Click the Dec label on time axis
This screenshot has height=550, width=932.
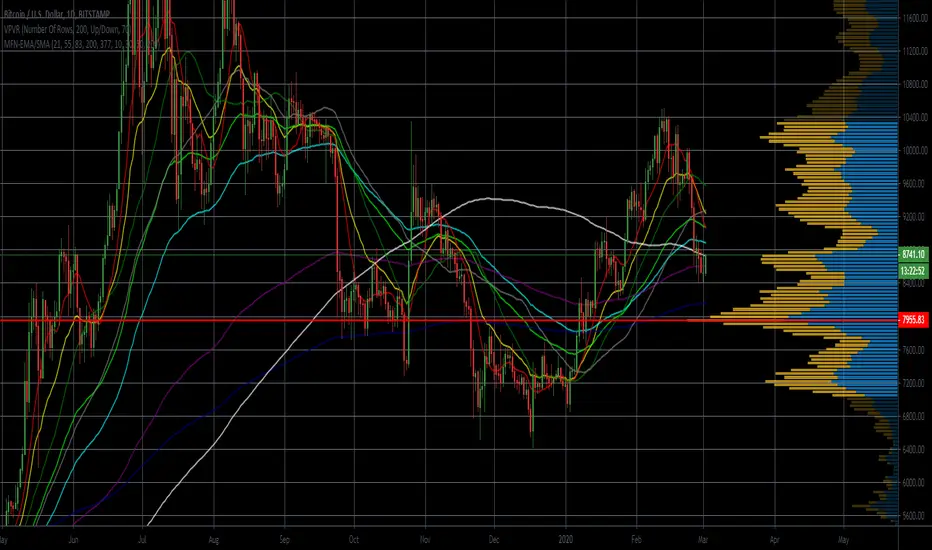point(494,540)
